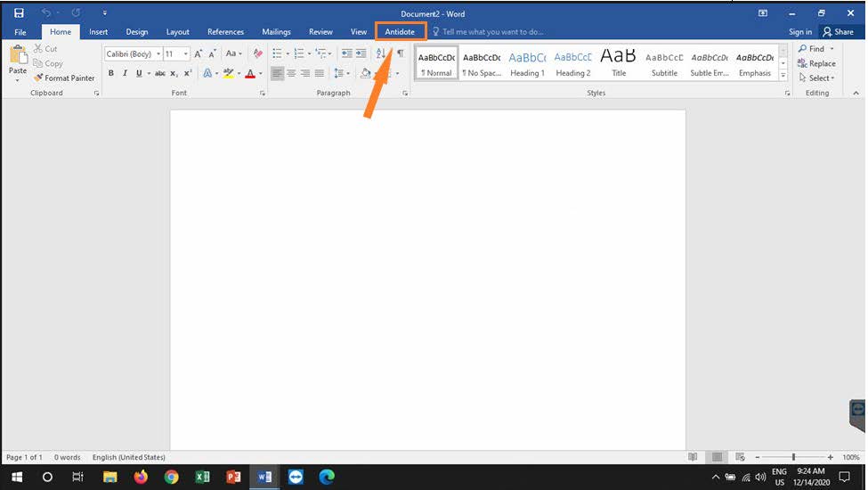Apply the Bullets list formatting

278,54
